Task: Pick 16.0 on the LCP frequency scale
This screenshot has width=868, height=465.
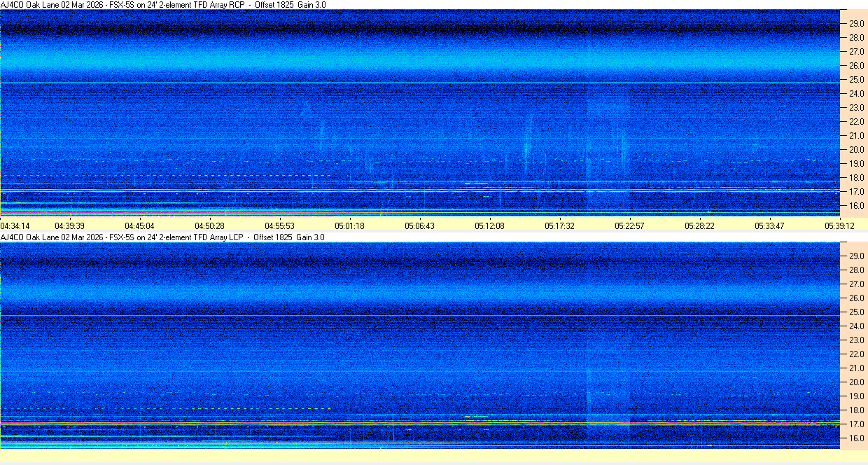Action: [857, 438]
